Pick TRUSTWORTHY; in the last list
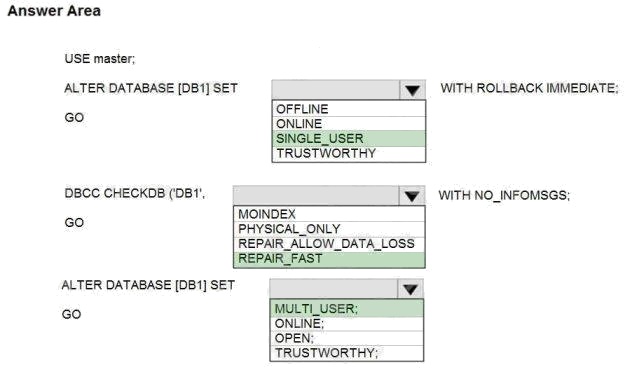Screen dimensions: 625x372 (x=347, y=353)
